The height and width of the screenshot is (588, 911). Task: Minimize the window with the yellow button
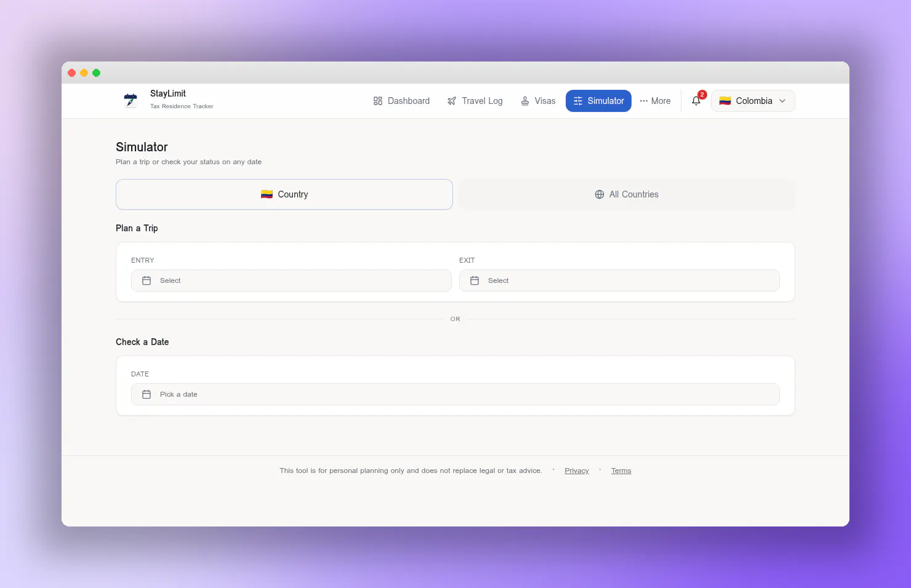84,73
